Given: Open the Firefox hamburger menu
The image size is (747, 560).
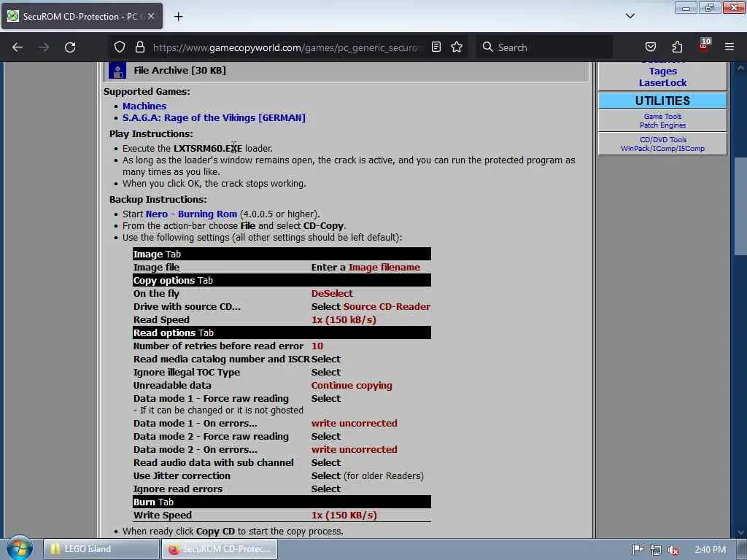Looking at the screenshot, I should [729, 47].
